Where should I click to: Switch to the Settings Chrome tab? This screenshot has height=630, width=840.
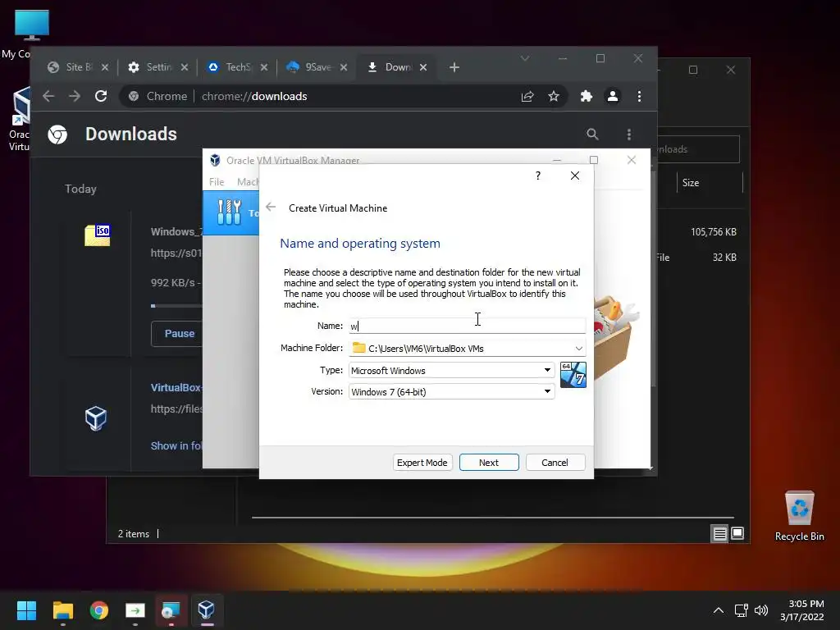click(x=151, y=67)
